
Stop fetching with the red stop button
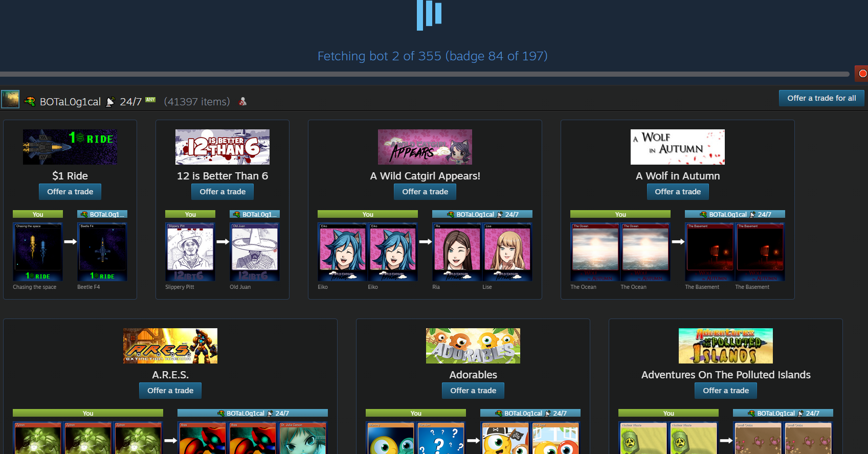(x=862, y=74)
